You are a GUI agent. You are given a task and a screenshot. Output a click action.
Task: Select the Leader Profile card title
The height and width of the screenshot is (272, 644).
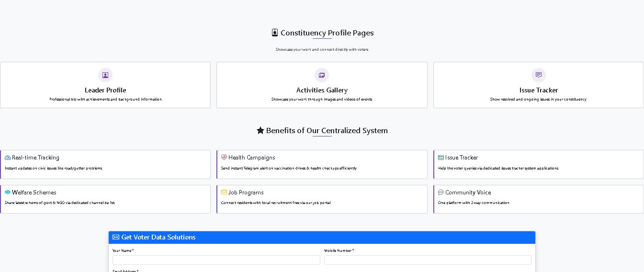tap(105, 90)
